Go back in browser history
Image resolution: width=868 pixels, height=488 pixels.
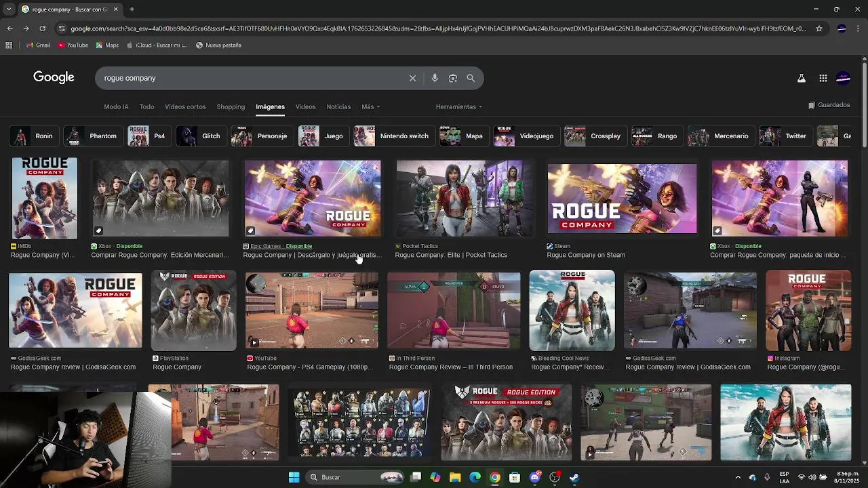[x=9, y=28]
